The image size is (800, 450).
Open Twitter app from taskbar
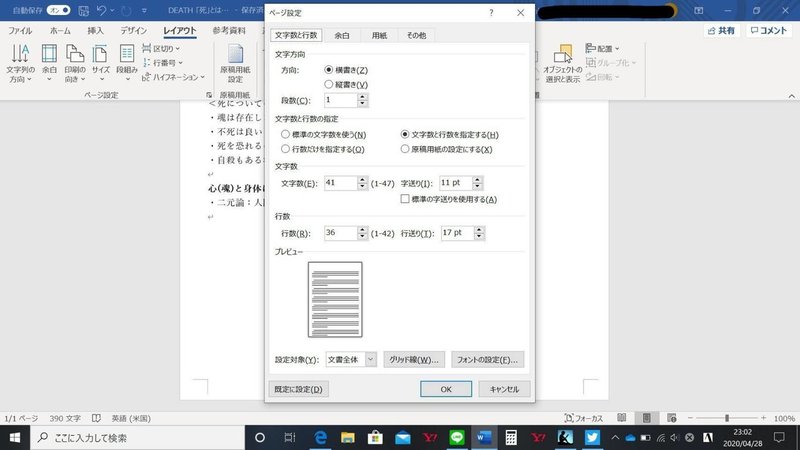592,437
